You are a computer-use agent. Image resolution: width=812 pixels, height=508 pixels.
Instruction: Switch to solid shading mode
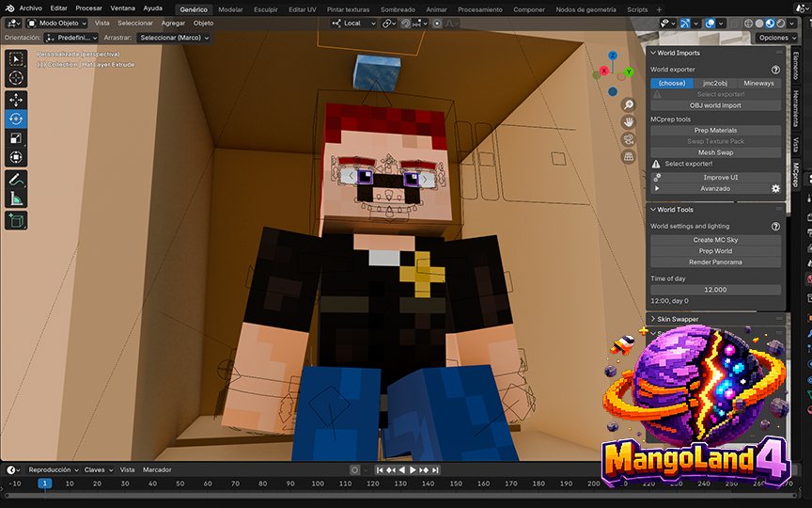point(759,24)
